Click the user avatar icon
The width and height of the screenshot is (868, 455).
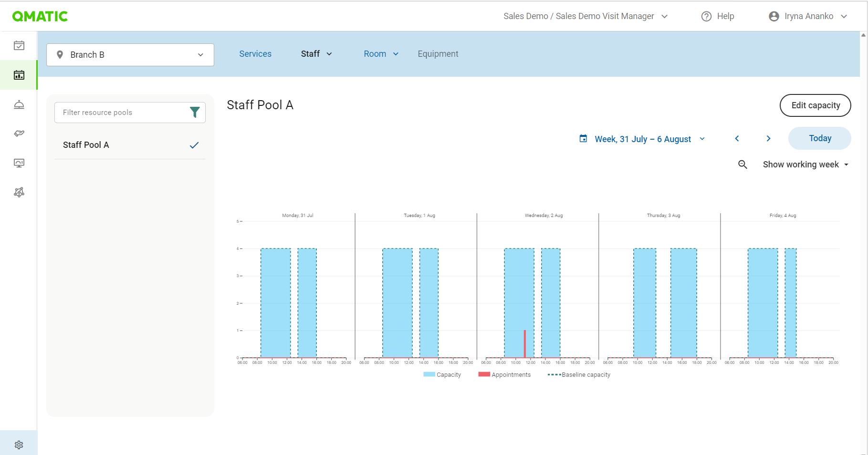[x=774, y=16]
